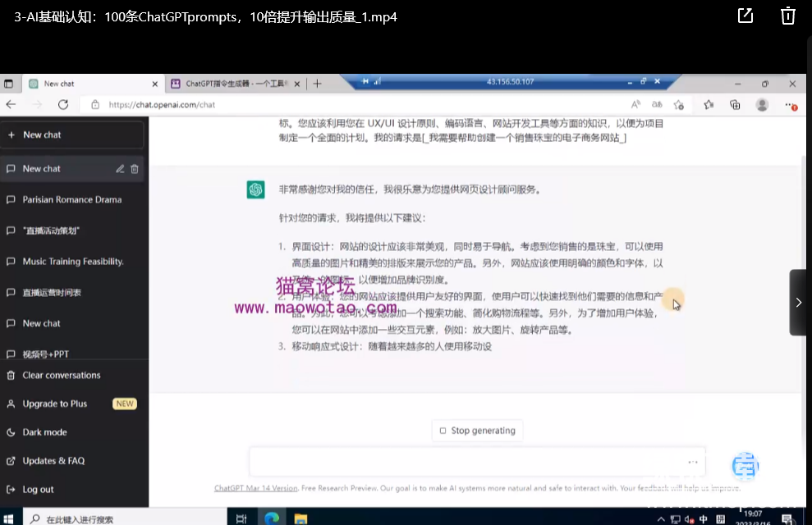The height and width of the screenshot is (525, 812).
Task: Launch Microsoft Edge from the taskbar
Action: (272, 518)
